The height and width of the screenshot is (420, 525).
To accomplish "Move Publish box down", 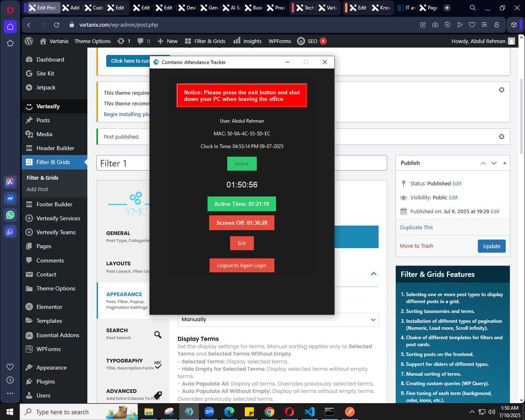I will [x=494, y=163].
